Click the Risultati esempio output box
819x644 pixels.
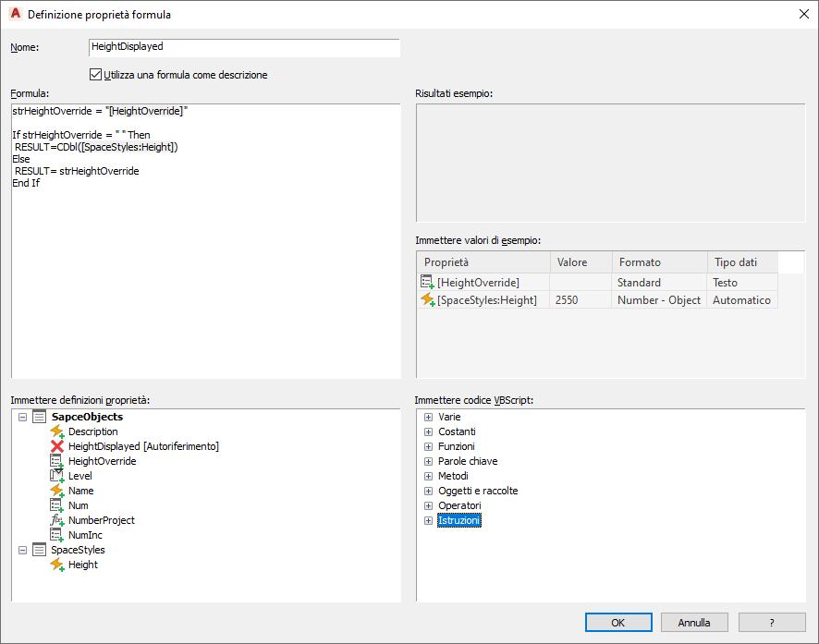click(x=611, y=163)
